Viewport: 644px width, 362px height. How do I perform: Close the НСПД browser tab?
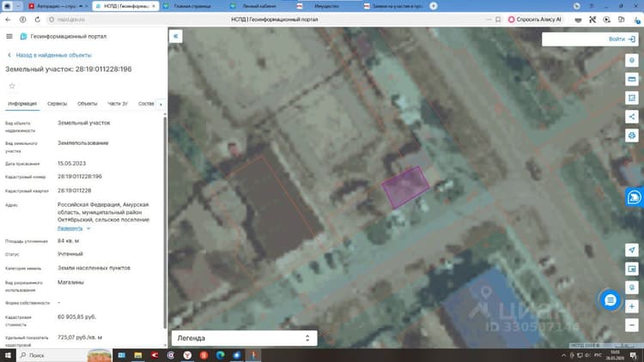pos(154,6)
